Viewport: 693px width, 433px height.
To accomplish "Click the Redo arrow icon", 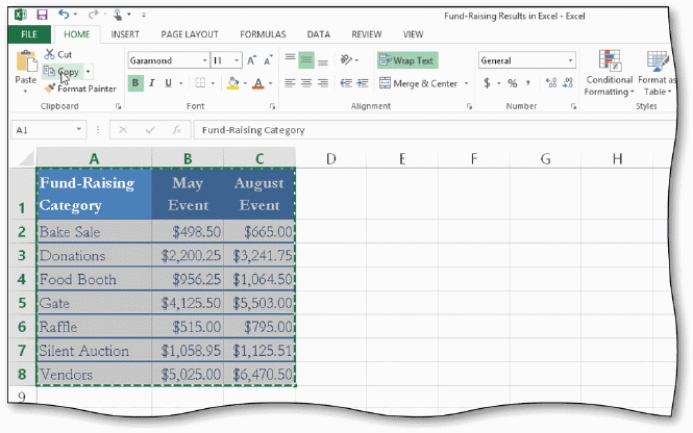I will coord(93,15).
